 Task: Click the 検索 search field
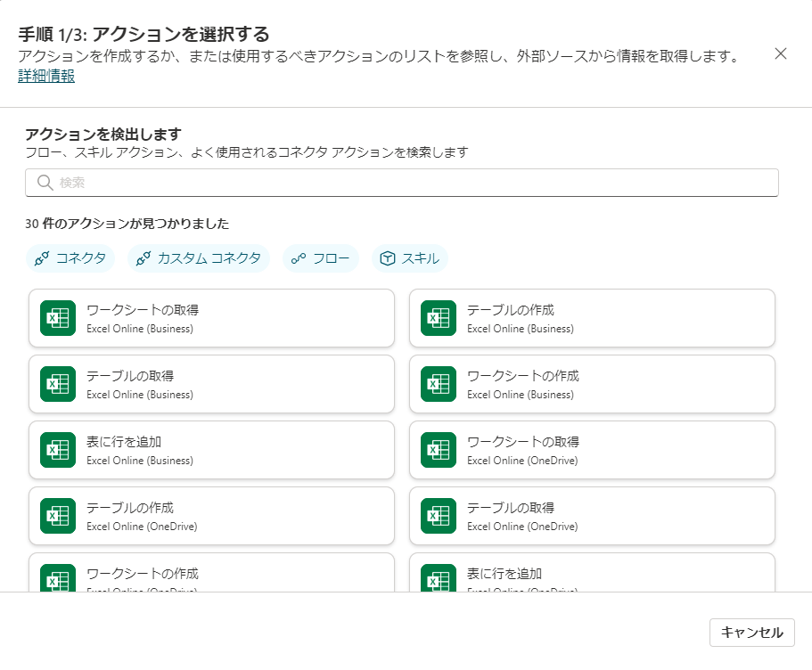pos(410,183)
